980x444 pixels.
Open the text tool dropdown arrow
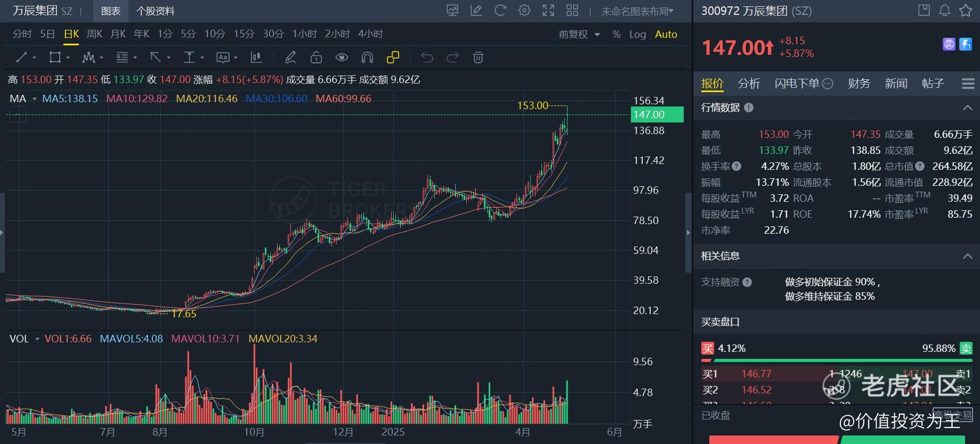pyautogui.click(x=236, y=58)
